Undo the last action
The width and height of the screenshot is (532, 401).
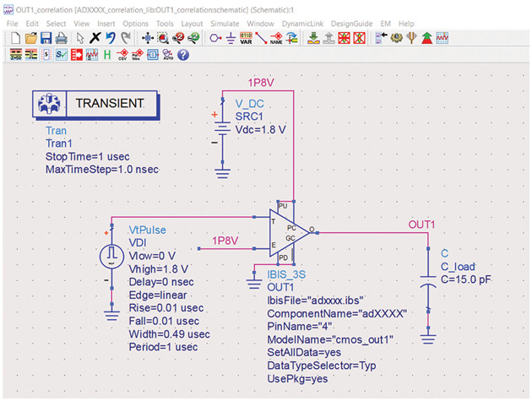point(111,38)
